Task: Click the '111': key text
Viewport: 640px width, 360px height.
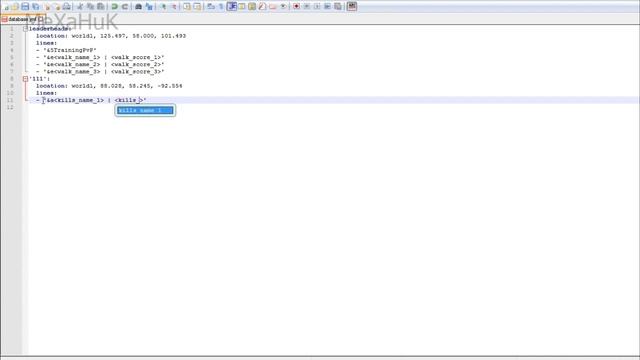Action: (39, 79)
